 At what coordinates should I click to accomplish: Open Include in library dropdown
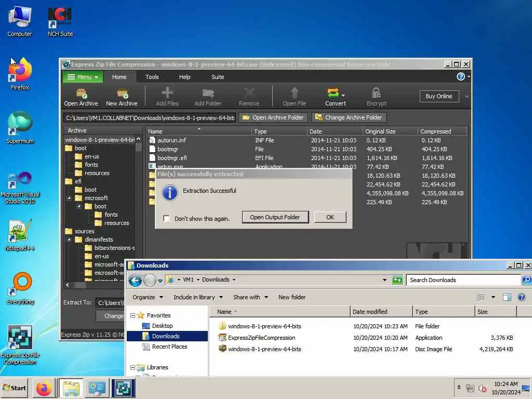pyautogui.click(x=198, y=297)
